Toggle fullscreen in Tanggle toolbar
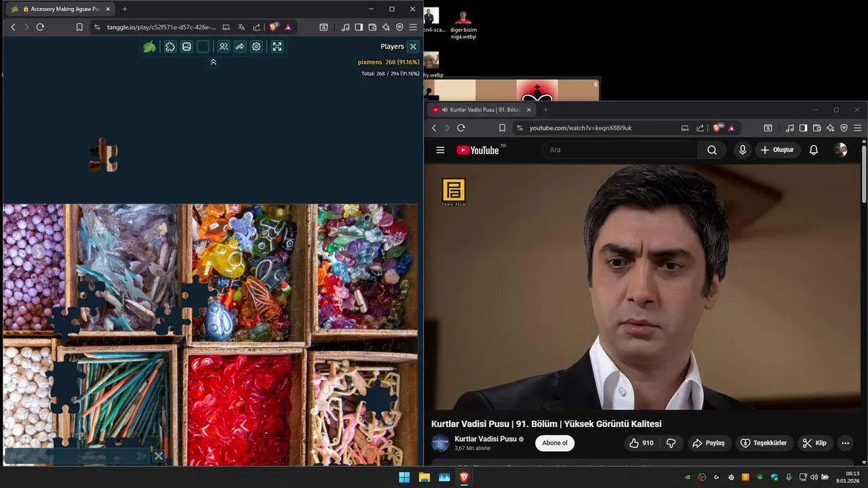The image size is (868, 488). (x=277, y=47)
